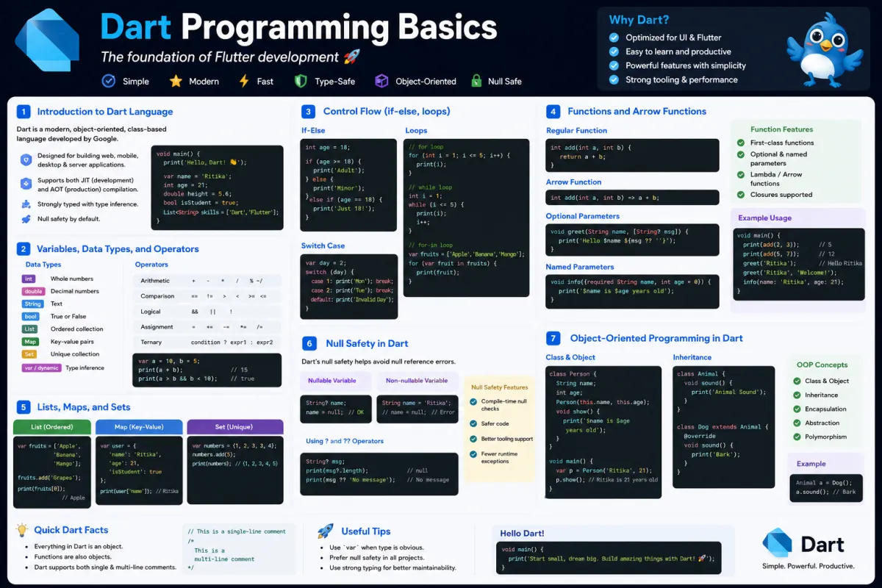Click the lightning bolt icon beside Fast

click(244, 81)
